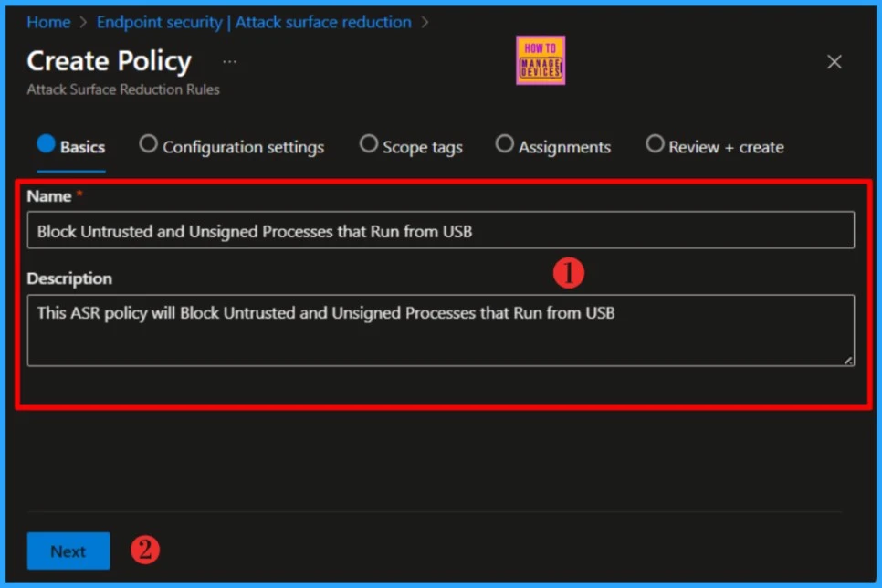Click the red number 2 annotation badge
The height and width of the screenshot is (588, 882).
point(144,550)
